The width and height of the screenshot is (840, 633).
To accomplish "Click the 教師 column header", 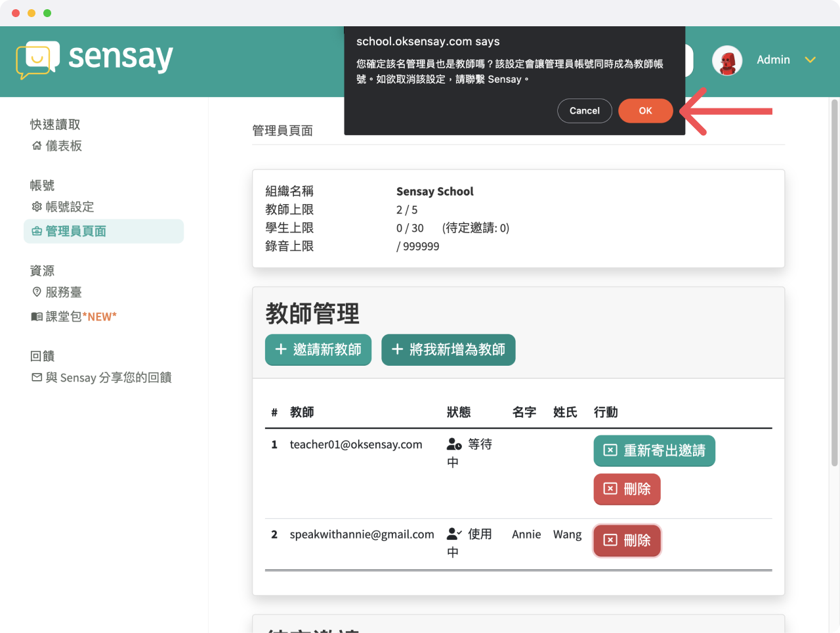I will (302, 412).
